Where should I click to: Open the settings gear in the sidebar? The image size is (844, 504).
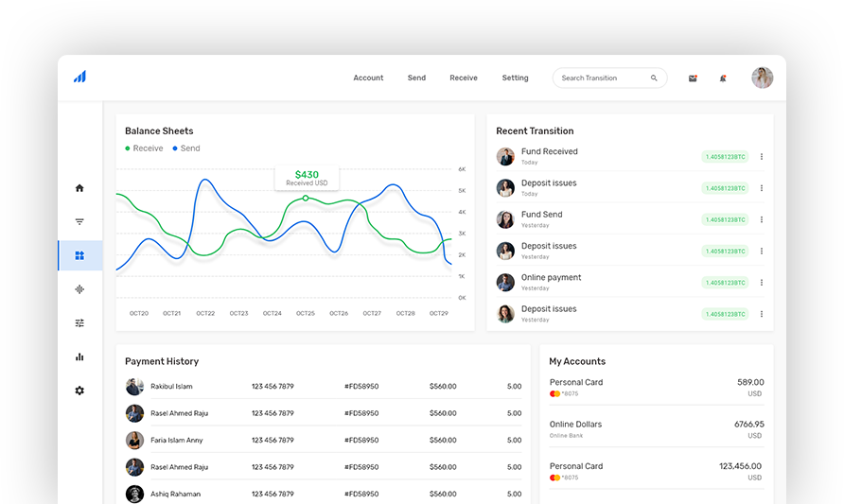(79, 391)
